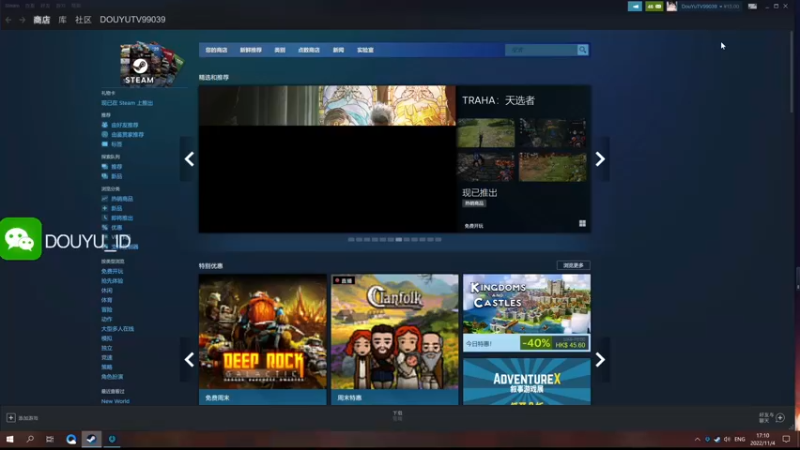Open the 新闻 (News) tab

(338, 50)
